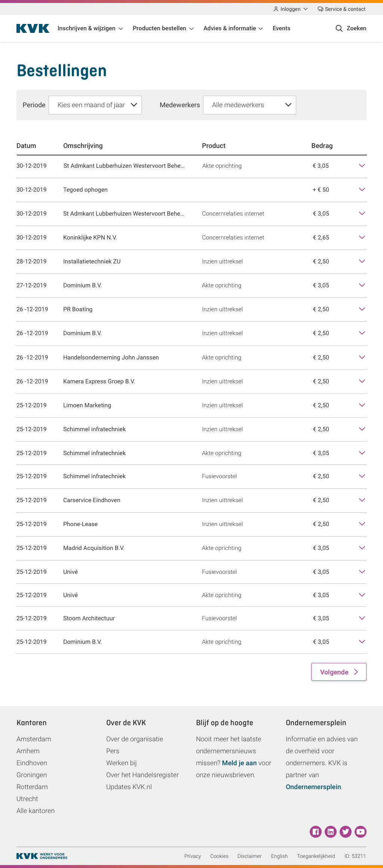The width and height of the screenshot is (383, 868).
Task: Open the Producten bestellen menu
Action: (163, 28)
